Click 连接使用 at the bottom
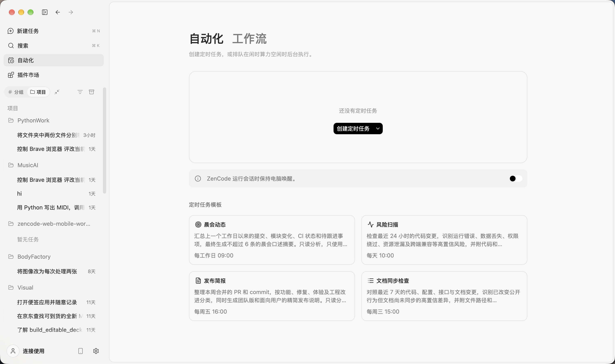The height and width of the screenshot is (364, 615). point(34,351)
